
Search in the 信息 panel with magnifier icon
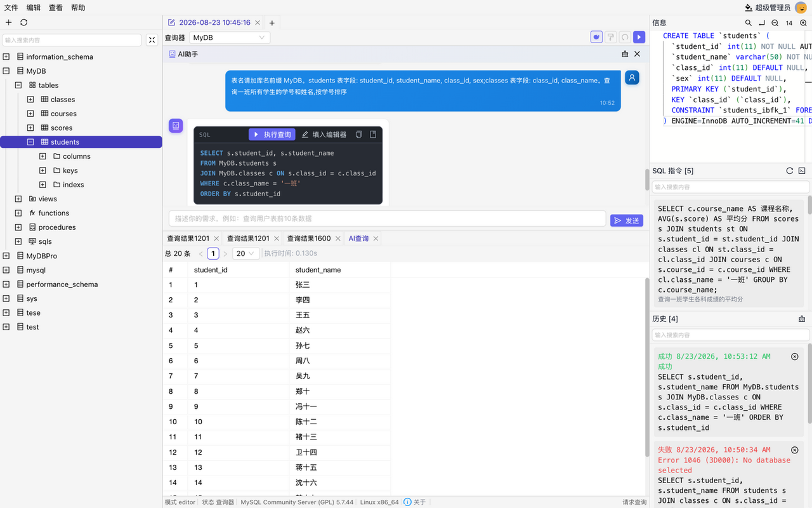[748, 23]
